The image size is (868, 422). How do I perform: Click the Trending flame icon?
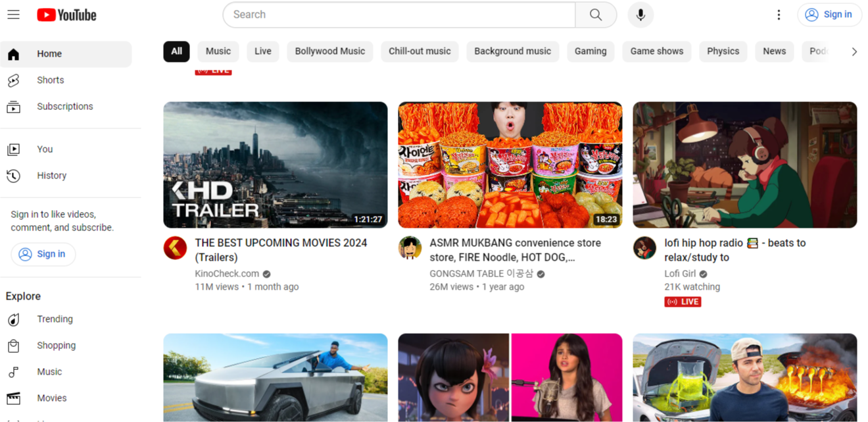[x=14, y=319]
